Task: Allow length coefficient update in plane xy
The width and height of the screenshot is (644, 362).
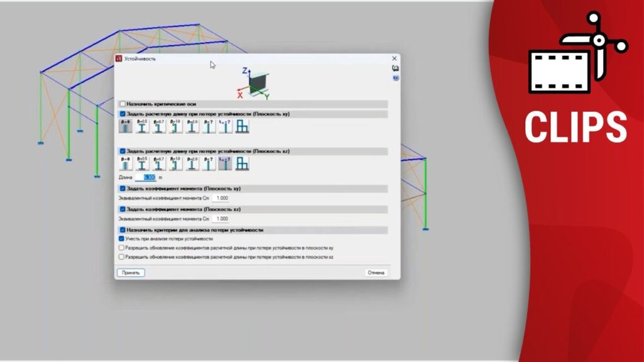Action: (x=123, y=248)
